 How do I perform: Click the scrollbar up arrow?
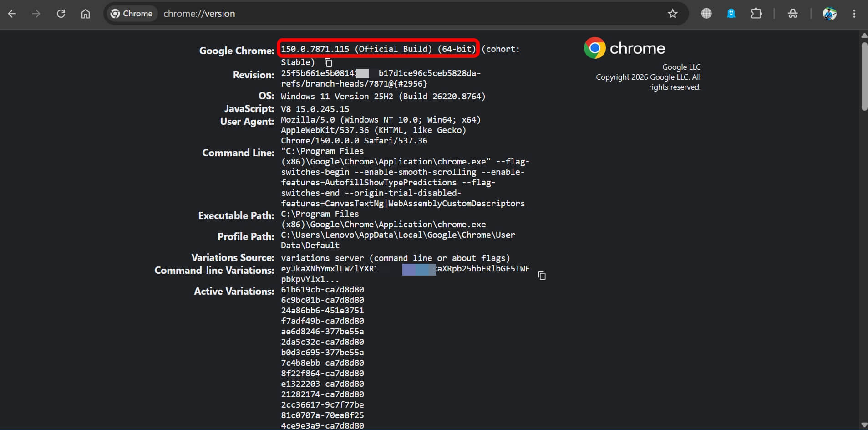click(864, 35)
